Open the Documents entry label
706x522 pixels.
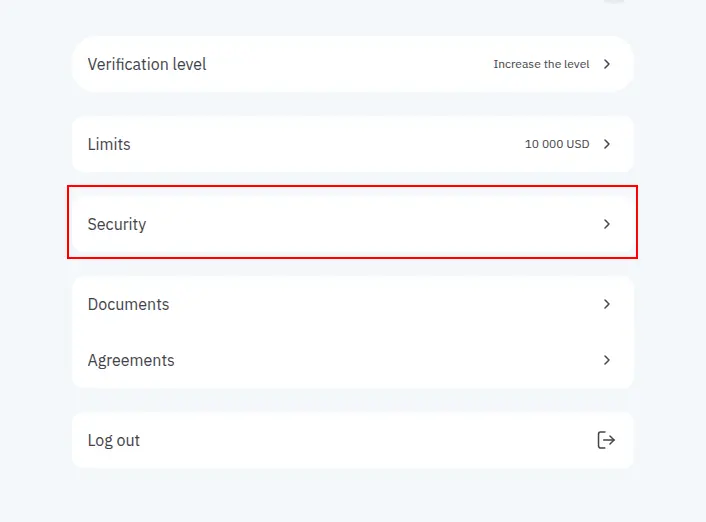128,304
